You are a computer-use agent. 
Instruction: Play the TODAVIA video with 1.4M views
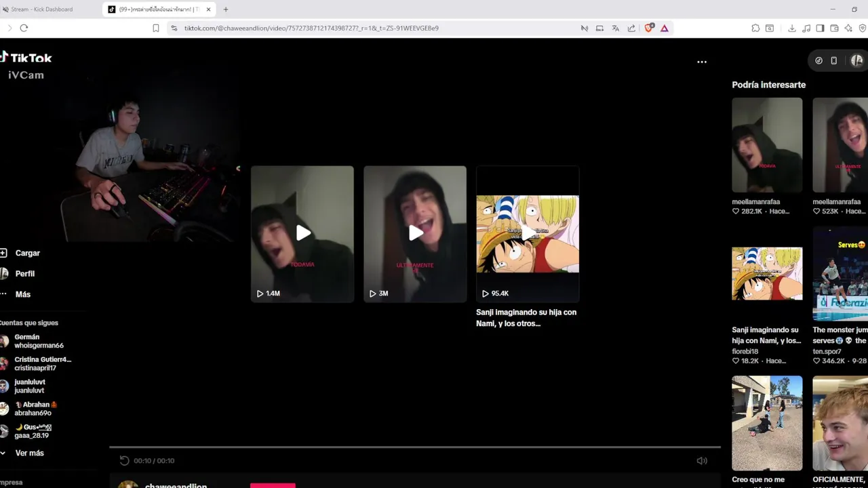coord(302,234)
